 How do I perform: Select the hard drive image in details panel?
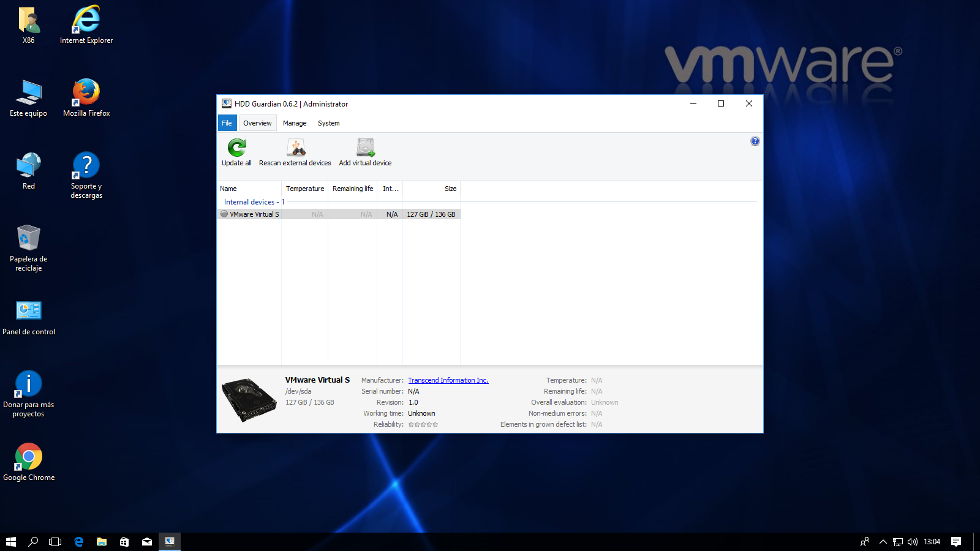(x=249, y=400)
